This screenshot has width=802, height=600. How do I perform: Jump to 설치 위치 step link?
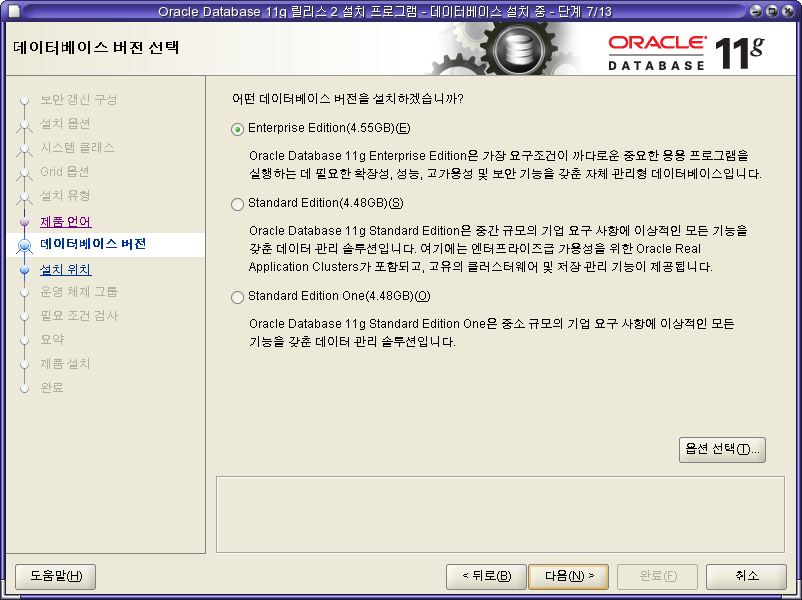pyautogui.click(x=65, y=269)
